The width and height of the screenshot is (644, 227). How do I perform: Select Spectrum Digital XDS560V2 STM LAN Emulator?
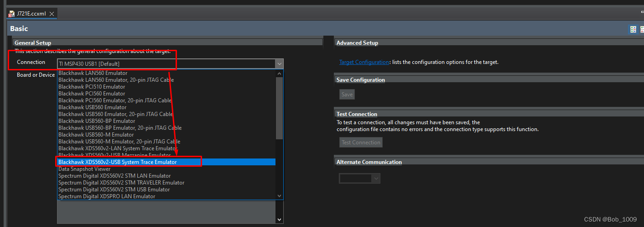(166, 176)
